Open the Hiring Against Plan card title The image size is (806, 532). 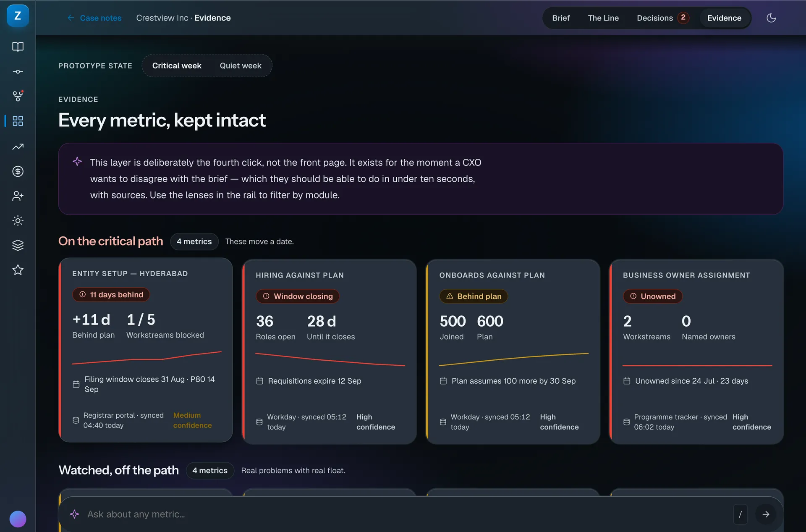pos(300,275)
